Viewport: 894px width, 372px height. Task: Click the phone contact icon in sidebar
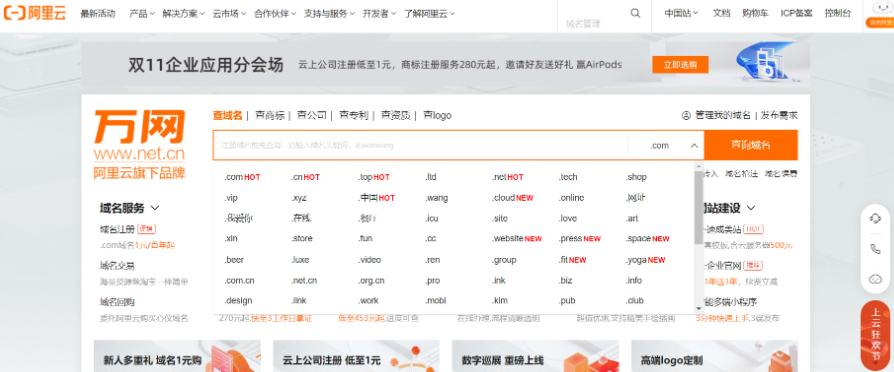(875, 249)
